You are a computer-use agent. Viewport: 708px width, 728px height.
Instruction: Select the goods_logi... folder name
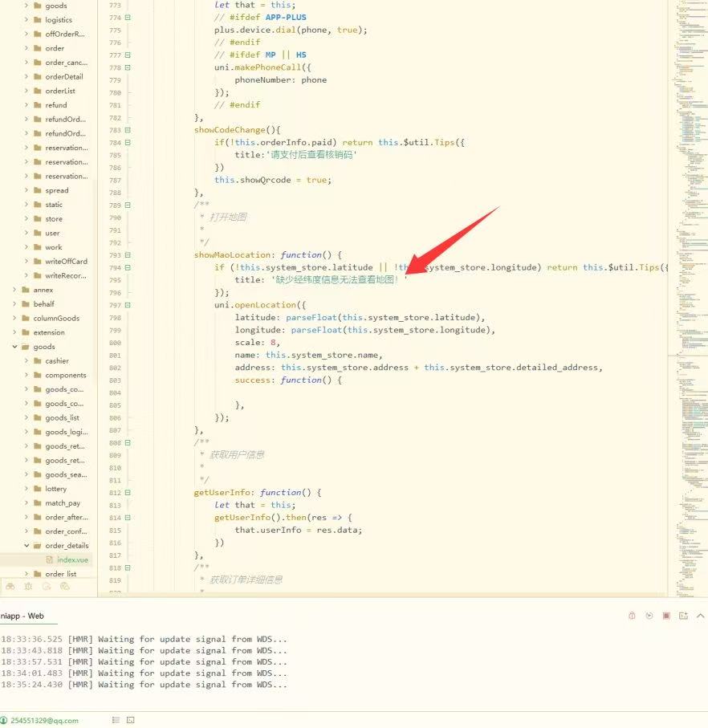pos(67,433)
